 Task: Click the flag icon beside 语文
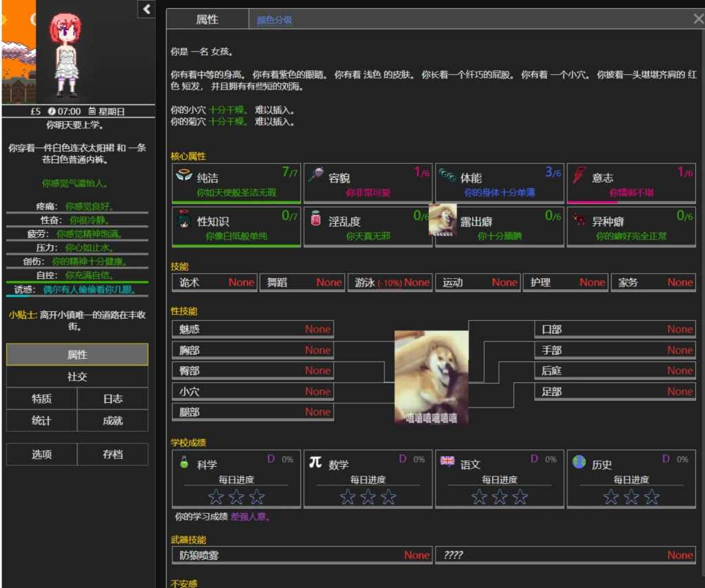point(447,462)
